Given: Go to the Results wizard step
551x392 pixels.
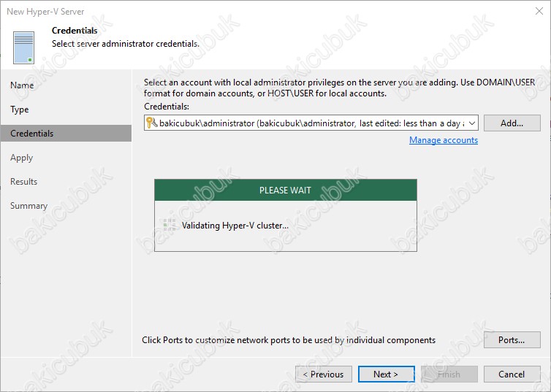Looking at the screenshot, I should point(23,182).
